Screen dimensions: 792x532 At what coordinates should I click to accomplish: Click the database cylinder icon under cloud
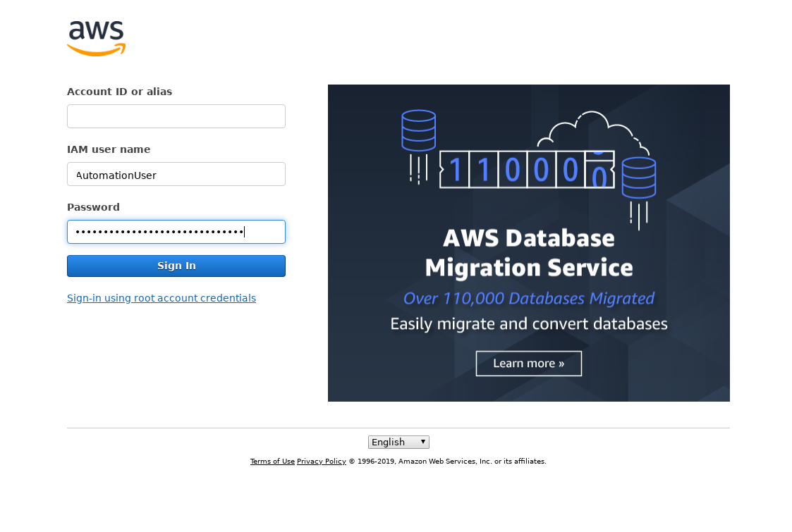pos(639,178)
